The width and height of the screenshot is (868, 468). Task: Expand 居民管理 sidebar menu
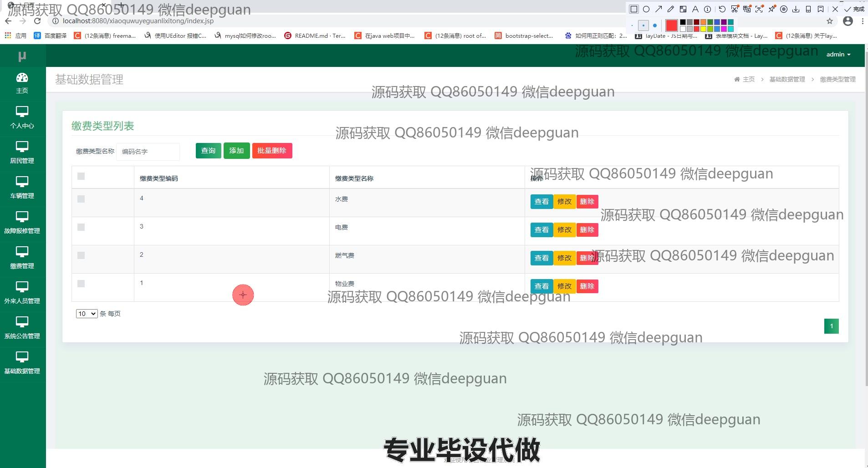[x=22, y=153]
